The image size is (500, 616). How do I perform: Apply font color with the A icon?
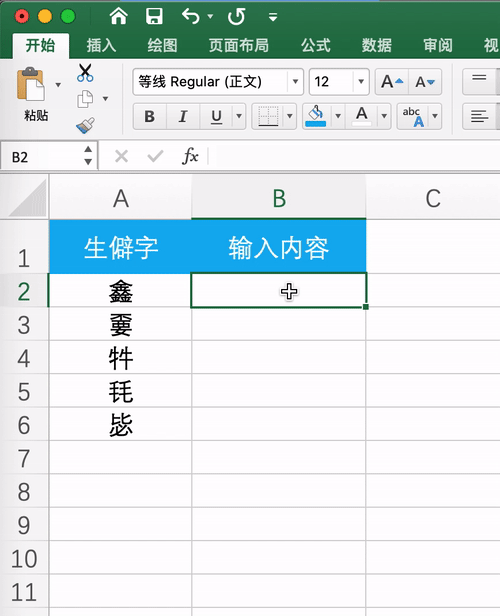coord(362,116)
